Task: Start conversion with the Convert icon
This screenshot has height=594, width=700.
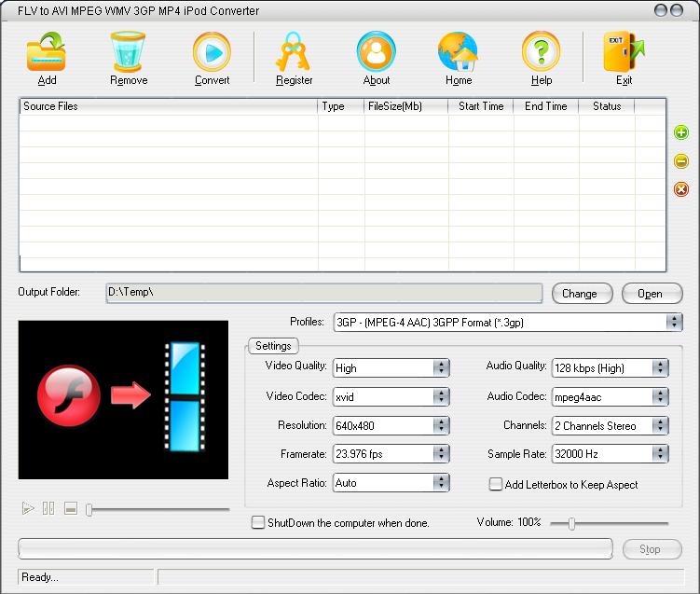Action: click(212, 52)
